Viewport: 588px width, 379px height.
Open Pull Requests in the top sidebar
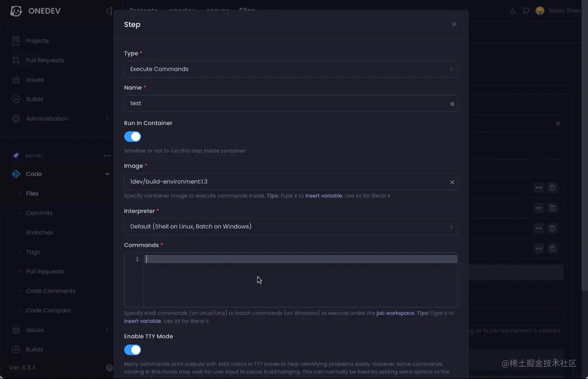coord(45,60)
